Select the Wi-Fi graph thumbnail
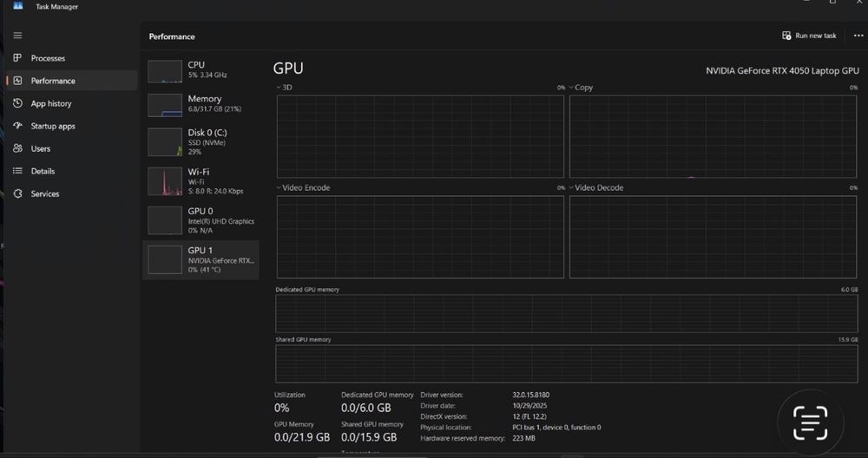The image size is (868, 458). tap(165, 181)
